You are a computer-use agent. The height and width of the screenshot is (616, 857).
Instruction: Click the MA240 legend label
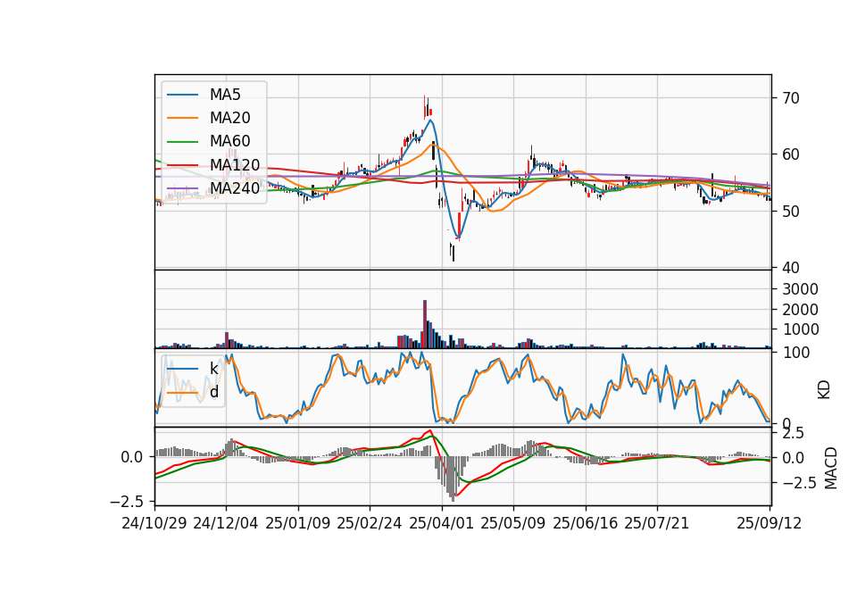pos(235,188)
